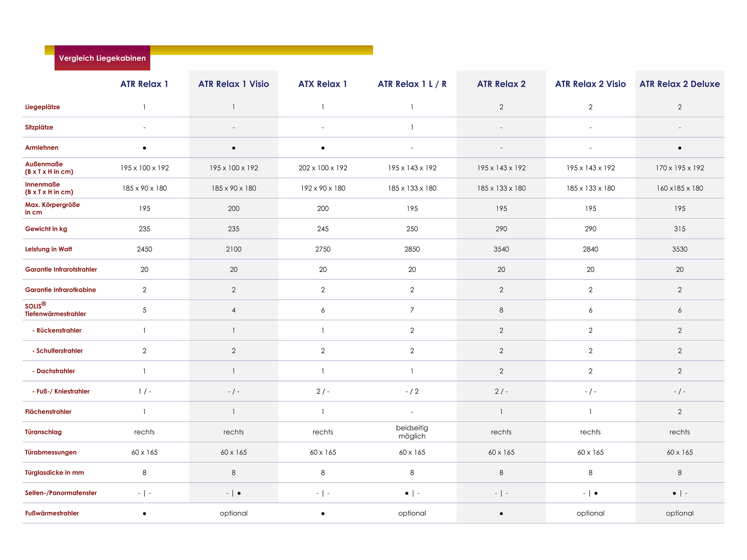Select the Garantie Infrarotstrahler row label

61,269
